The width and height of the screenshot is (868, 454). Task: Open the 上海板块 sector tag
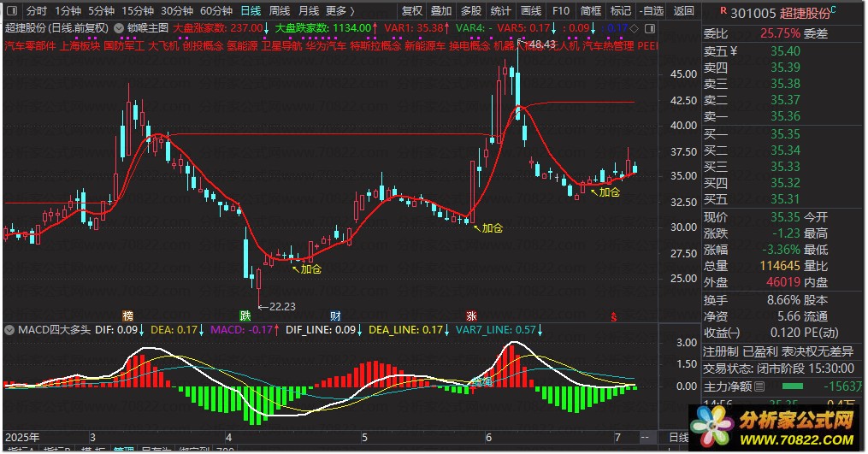[x=80, y=45]
